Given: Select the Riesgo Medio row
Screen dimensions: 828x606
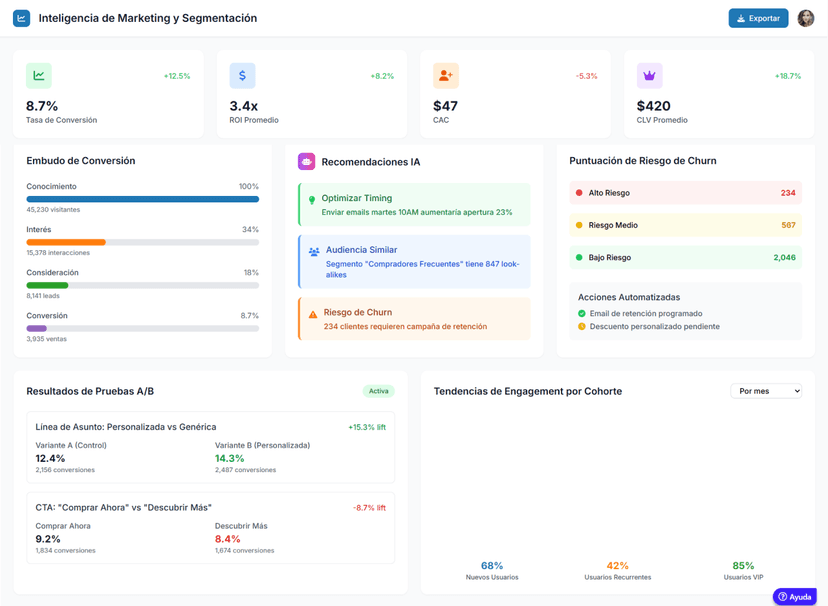Looking at the screenshot, I should coord(685,225).
